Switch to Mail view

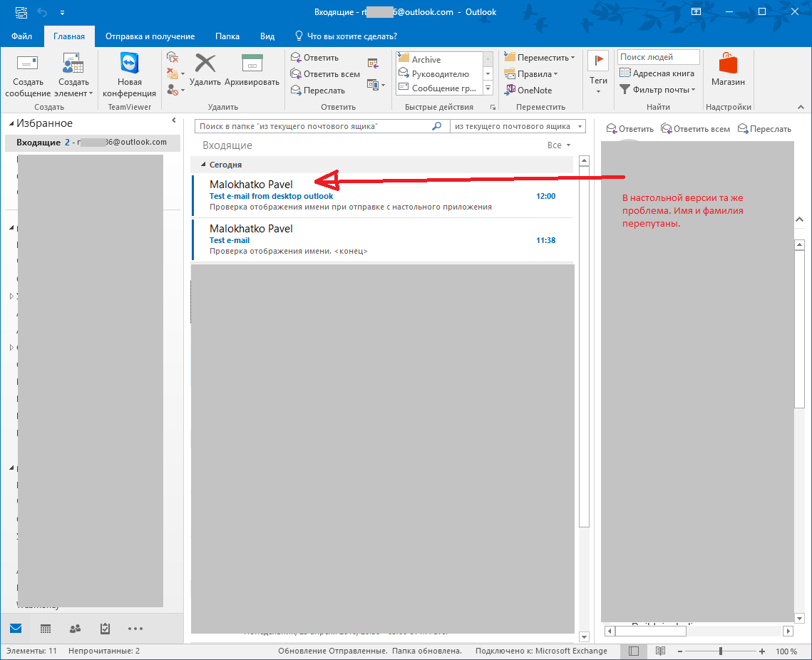pyautogui.click(x=16, y=629)
